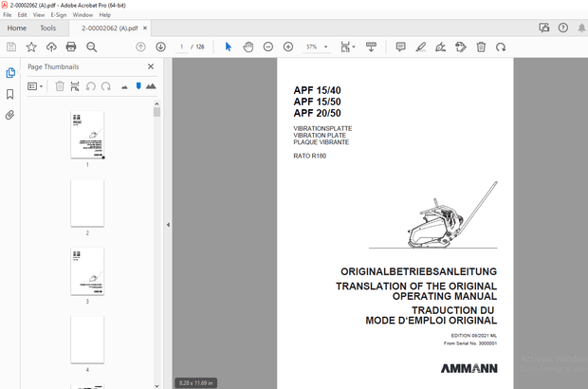Open the find text magnifier tool
Screen dimensions: 588x389
point(91,46)
